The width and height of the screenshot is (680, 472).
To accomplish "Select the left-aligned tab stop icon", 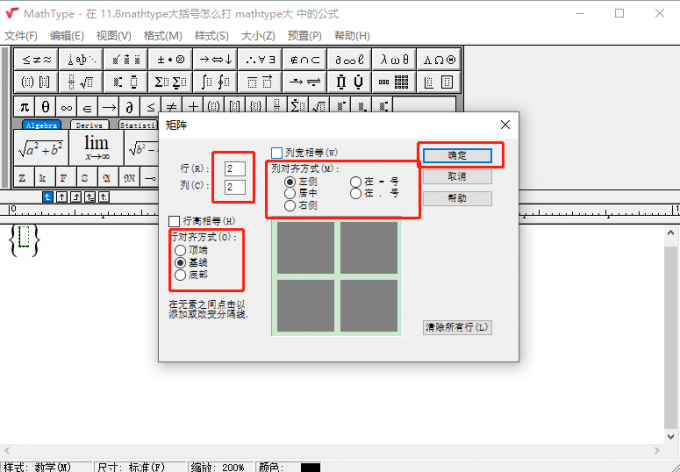I will 48,197.
